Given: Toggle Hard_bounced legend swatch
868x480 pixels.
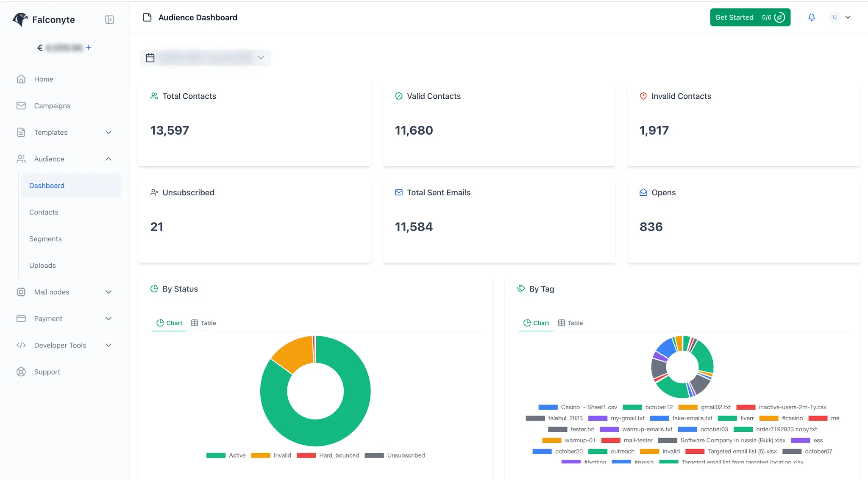Looking at the screenshot, I should coord(306,455).
